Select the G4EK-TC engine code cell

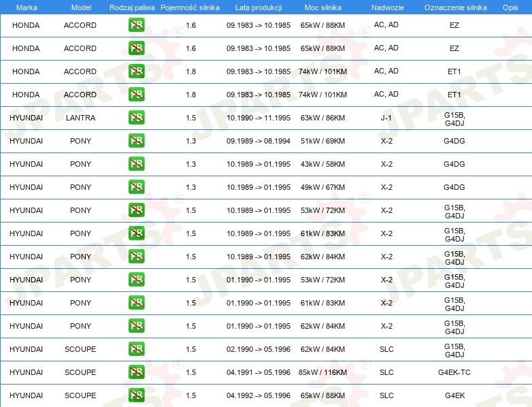pyautogui.click(x=454, y=372)
